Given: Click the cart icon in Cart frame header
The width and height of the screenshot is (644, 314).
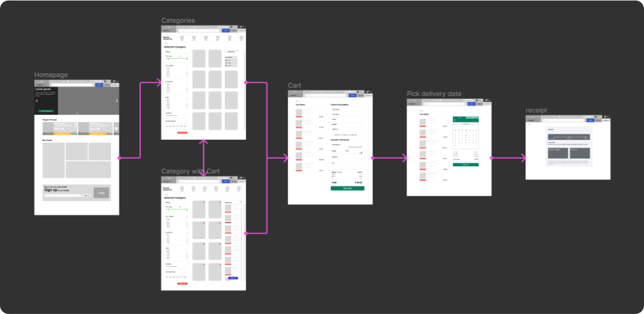Looking at the screenshot, I should click(368, 92).
